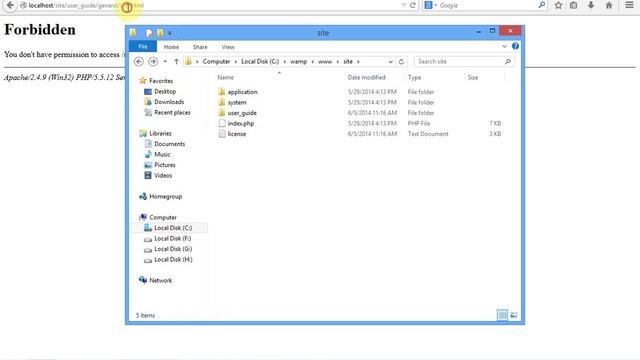Select the user_guide folder
Viewport: 640px width, 360px height.
point(242,113)
